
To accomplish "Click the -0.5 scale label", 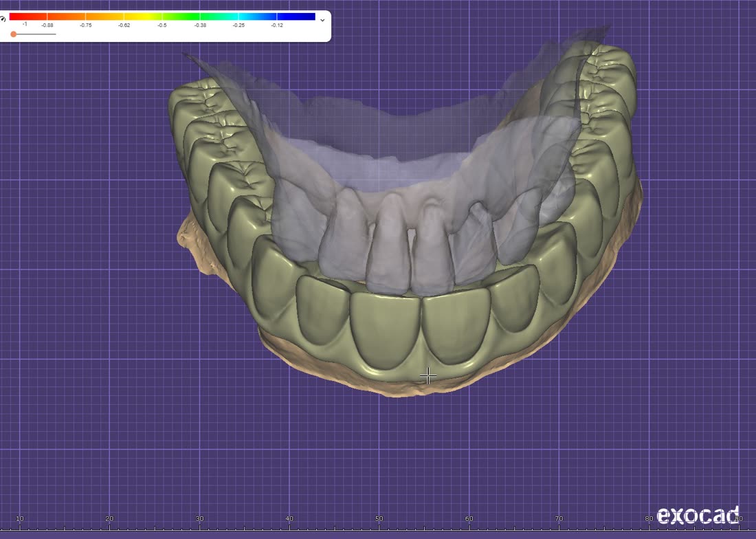I will click(x=162, y=25).
